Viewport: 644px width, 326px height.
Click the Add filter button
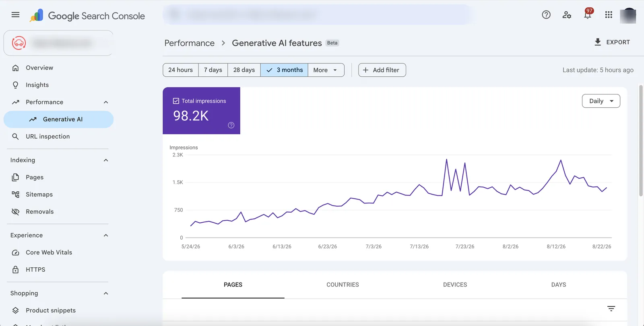point(382,70)
